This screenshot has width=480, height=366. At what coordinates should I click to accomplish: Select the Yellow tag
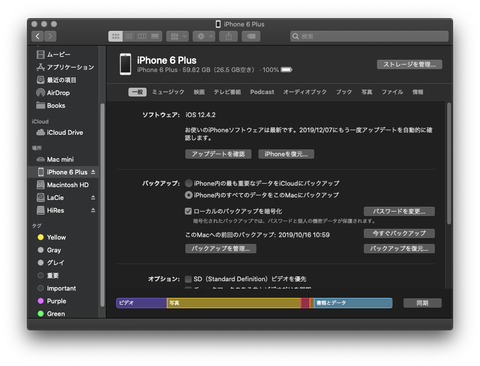pos(52,237)
